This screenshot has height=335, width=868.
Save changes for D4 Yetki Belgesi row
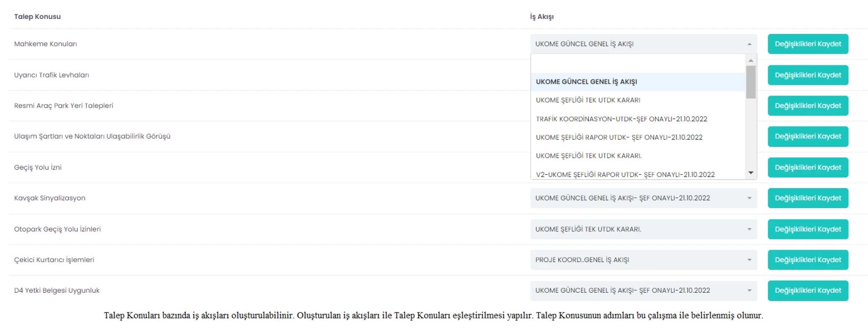(x=808, y=291)
